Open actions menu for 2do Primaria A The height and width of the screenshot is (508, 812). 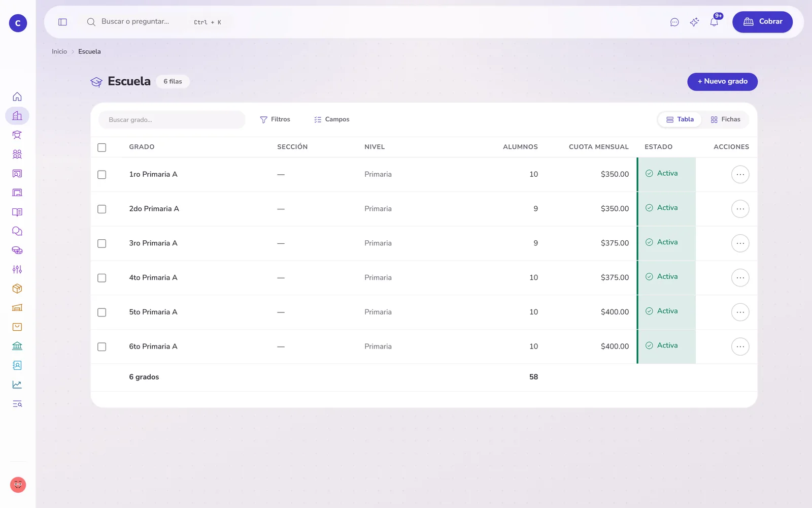pos(740,209)
